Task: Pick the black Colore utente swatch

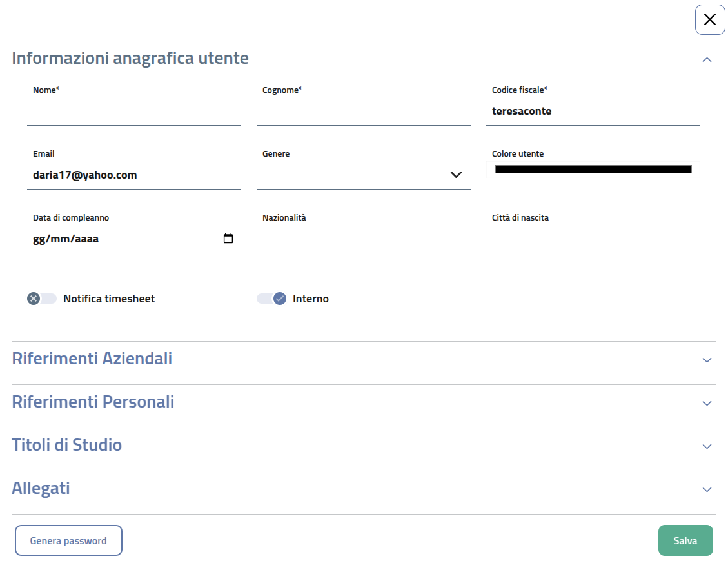Action: coord(593,170)
